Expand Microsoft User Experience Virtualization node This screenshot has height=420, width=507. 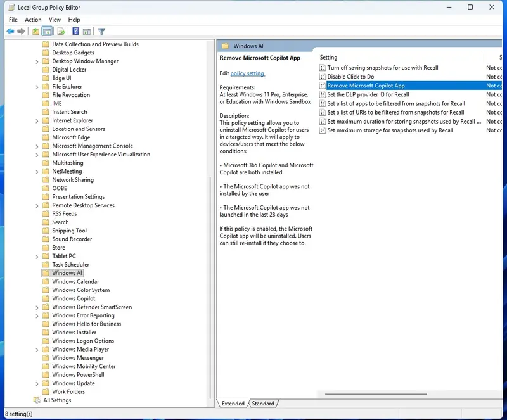37,155
